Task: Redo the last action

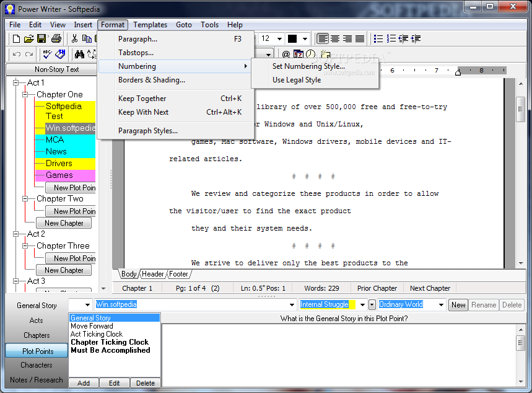Action: [29, 54]
